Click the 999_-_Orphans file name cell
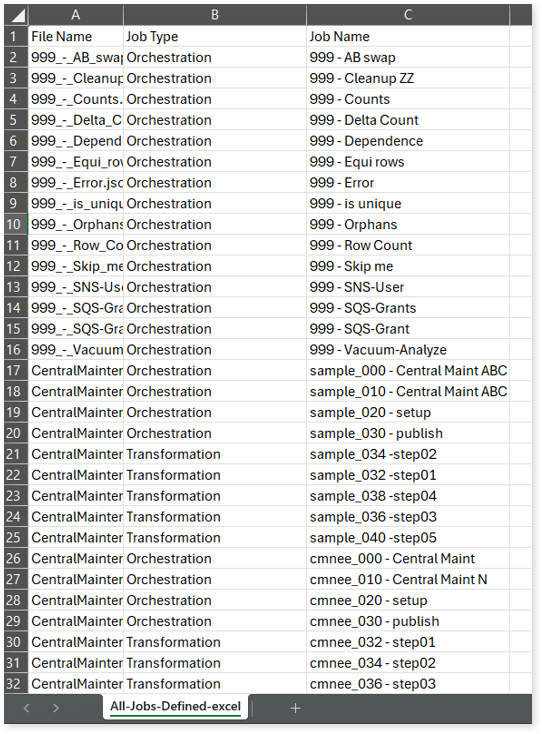Viewport: 542px width, 734px height. click(x=76, y=224)
